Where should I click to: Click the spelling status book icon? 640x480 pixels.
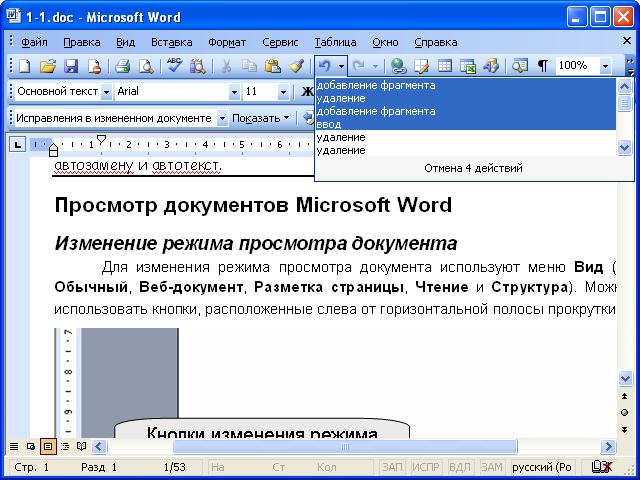(601, 466)
